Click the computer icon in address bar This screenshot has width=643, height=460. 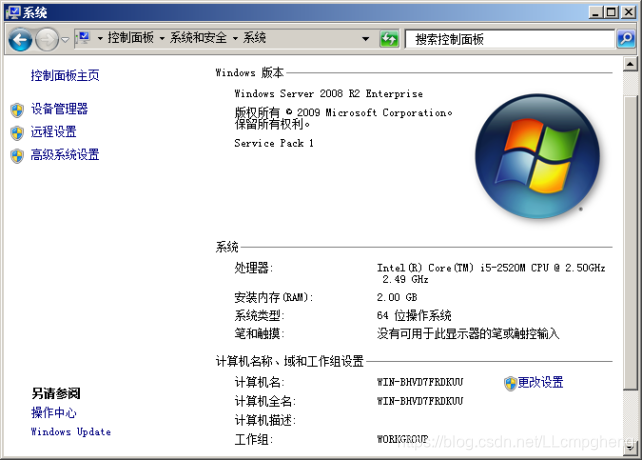tap(84, 39)
